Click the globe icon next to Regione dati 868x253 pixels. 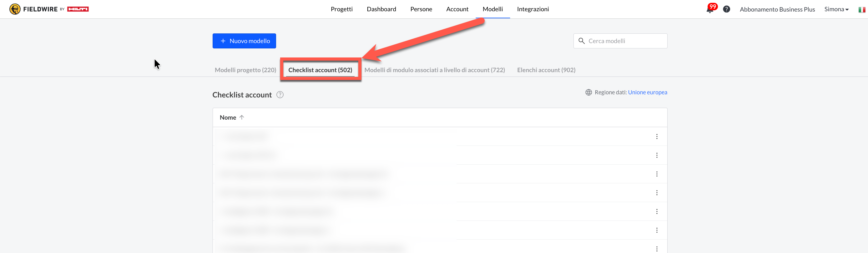click(588, 92)
